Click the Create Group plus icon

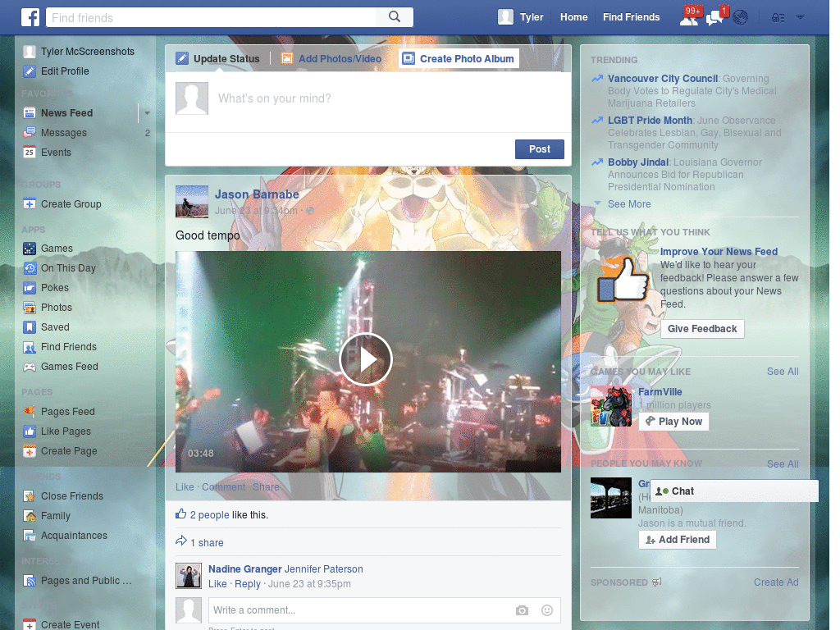pos(30,204)
